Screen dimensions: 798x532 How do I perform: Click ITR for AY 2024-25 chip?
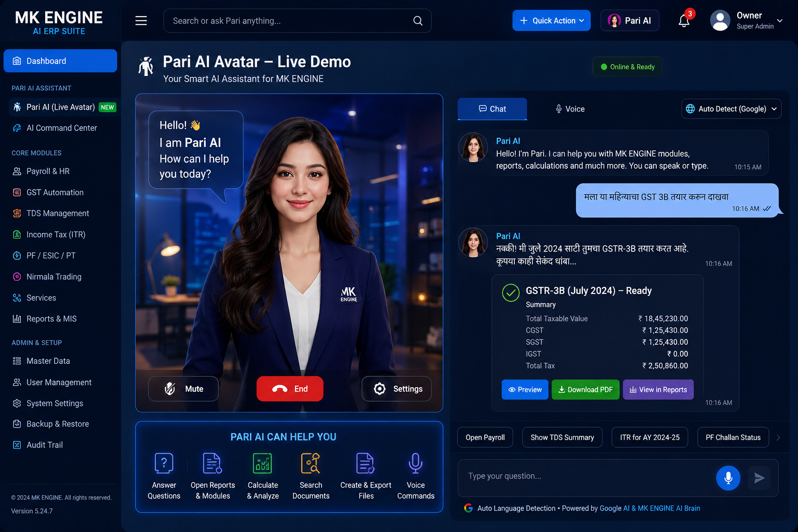(x=650, y=437)
